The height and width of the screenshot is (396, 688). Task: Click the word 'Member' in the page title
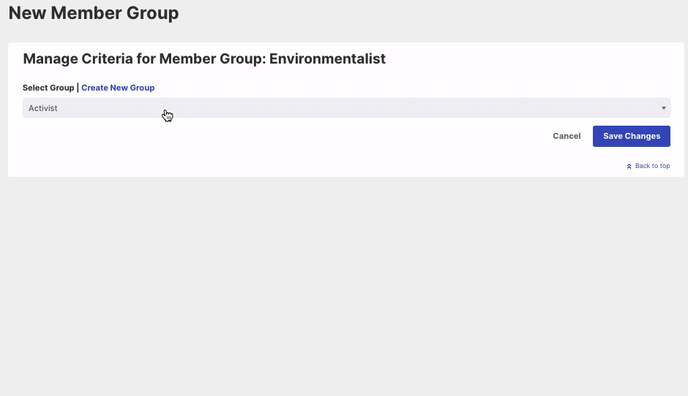click(x=86, y=13)
